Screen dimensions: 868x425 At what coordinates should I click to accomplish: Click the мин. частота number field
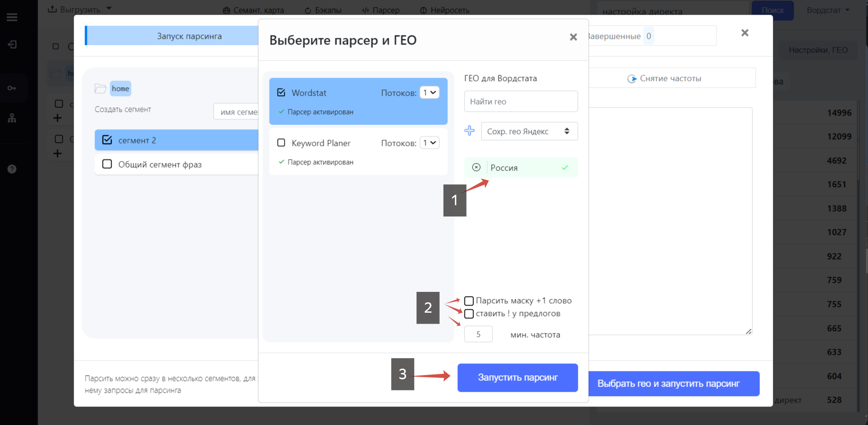pos(478,335)
